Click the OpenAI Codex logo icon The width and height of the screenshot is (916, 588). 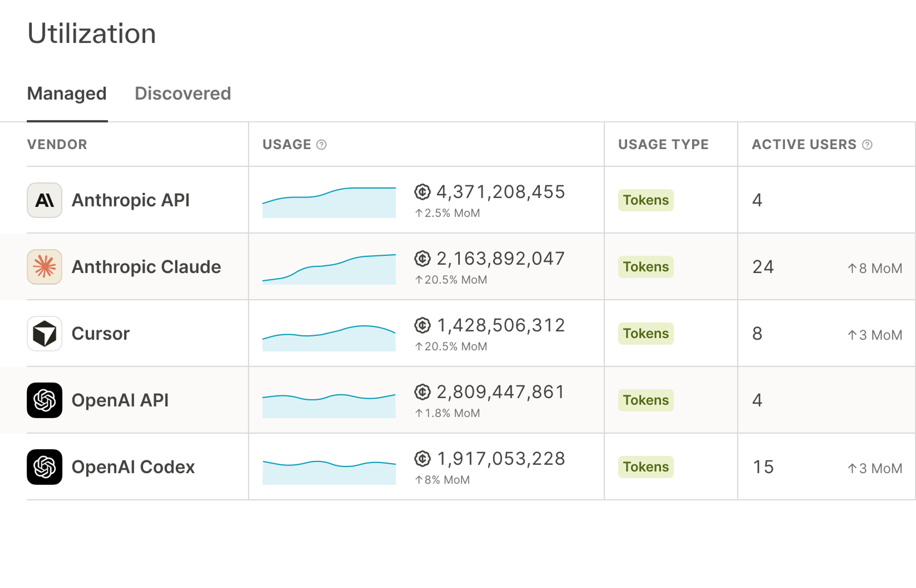pyautogui.click(x=45, y=467)
